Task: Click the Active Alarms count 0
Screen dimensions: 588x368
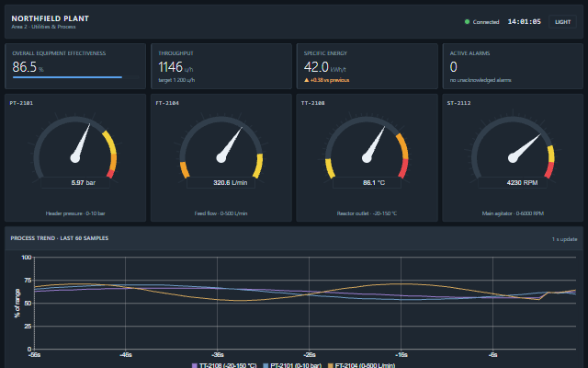Action: (x=453, y=67)
